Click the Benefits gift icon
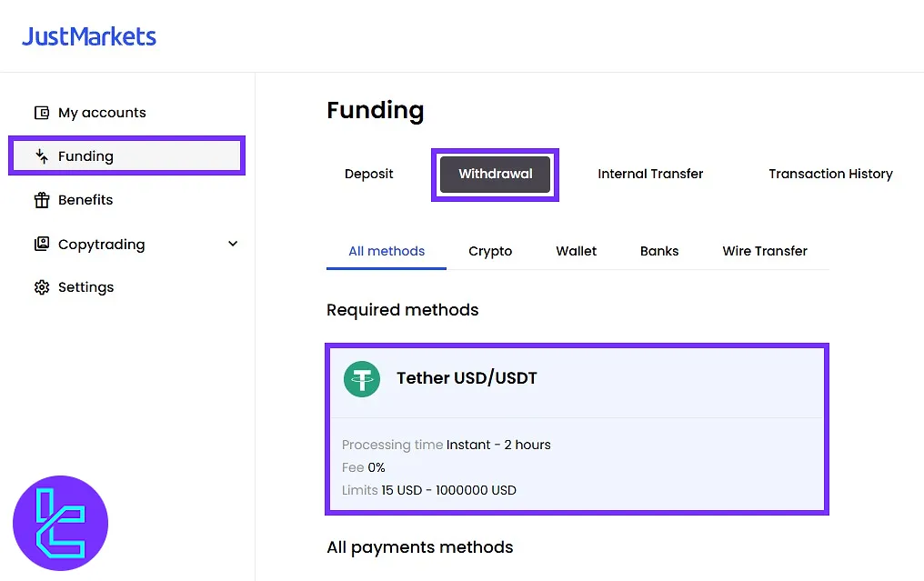This screenshot has height=581, width=924. click(42, 200)
